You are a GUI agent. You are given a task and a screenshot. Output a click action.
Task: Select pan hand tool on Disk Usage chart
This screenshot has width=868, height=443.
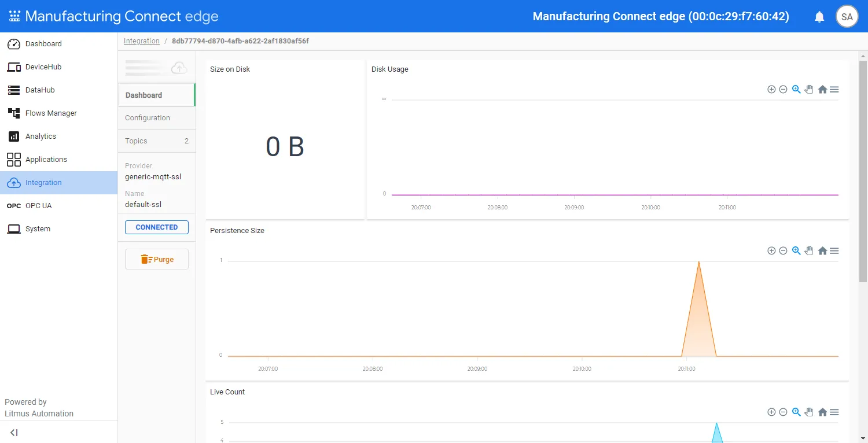click(809, 90)
